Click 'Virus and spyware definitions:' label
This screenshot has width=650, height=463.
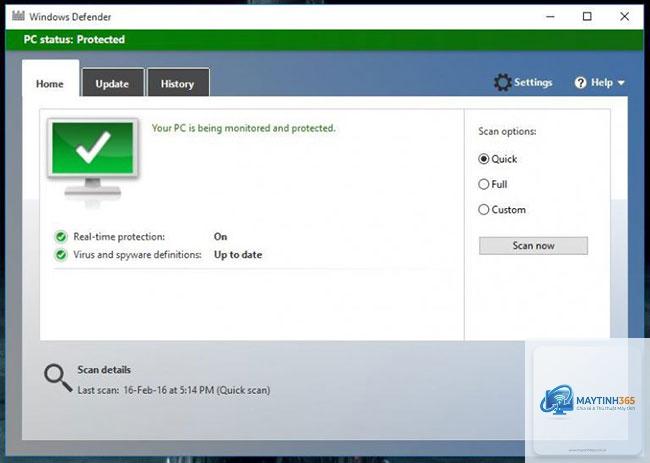(x=137, y=255)
